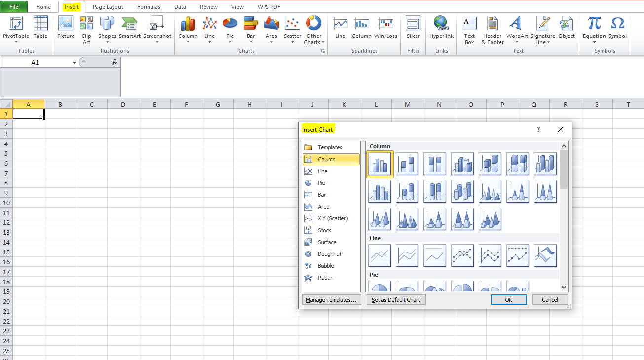Switch to the Formulas tab
The height and width of the screenshot is (360, 644).
tap(149, 7)
